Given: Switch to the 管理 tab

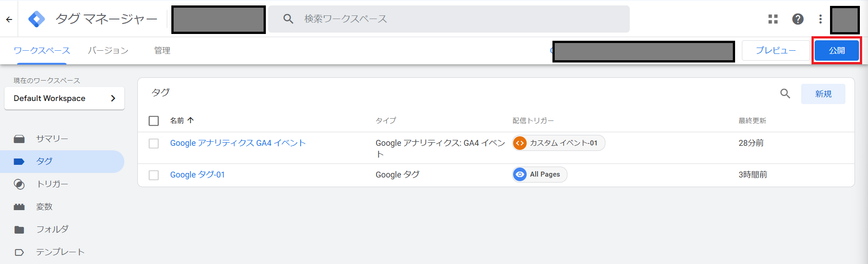Looking at the screenshot, I should (x=162, y=51).
